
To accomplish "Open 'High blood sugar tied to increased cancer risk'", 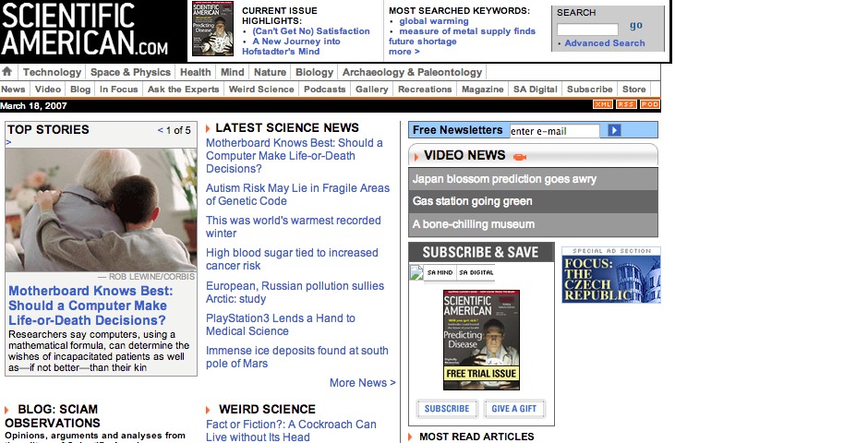I will click(x=293, y=258).
